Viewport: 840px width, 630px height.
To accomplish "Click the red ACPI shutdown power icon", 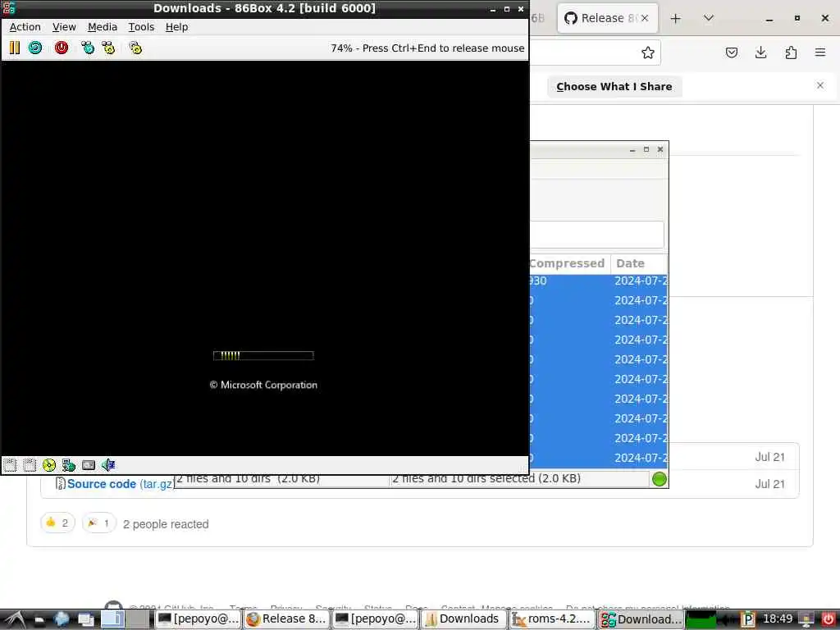I will 61,48.
